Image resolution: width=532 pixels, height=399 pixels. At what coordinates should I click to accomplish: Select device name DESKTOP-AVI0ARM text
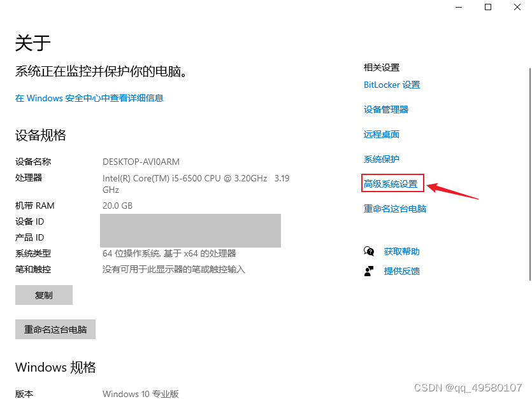(141, 162)
